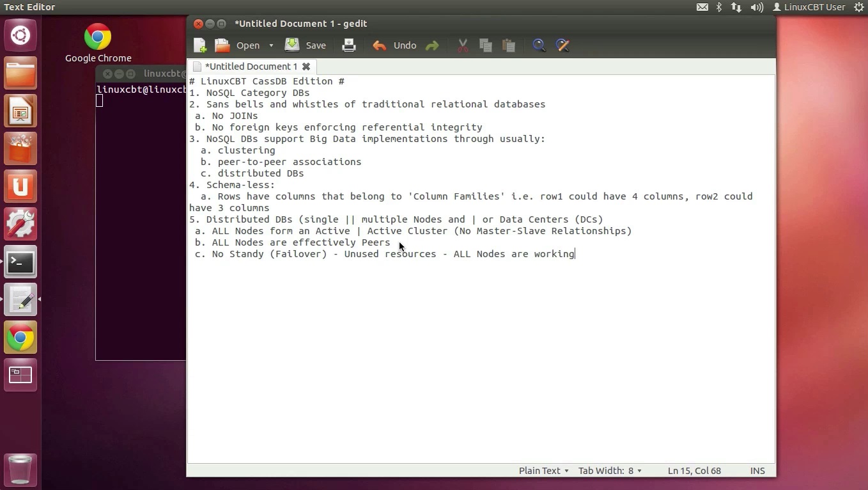
Task: Click 'No foreign keys enforcing' line
Action: pyautogui.click(x=339, y=127)
